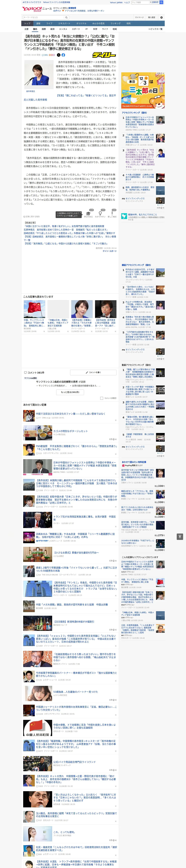Toggle the コメント非表示 checkbox
Screen dimensions: 186x868
point(102,398)
